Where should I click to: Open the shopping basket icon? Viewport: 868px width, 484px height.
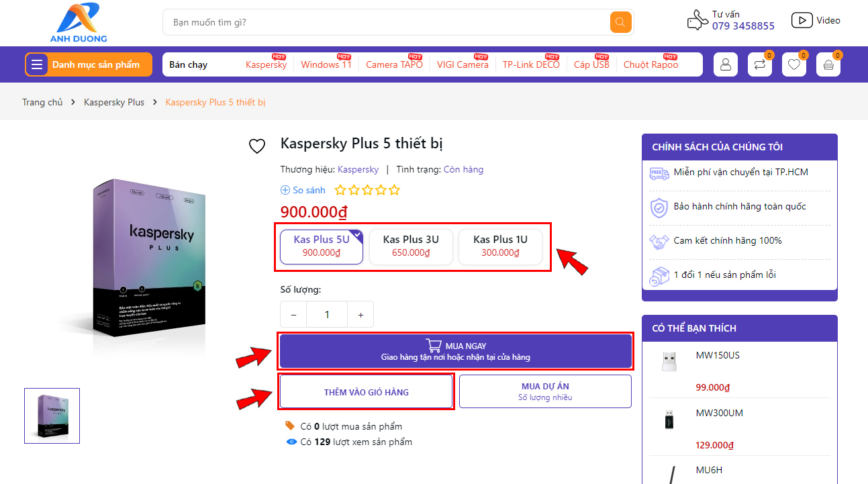tap(828, 64)
